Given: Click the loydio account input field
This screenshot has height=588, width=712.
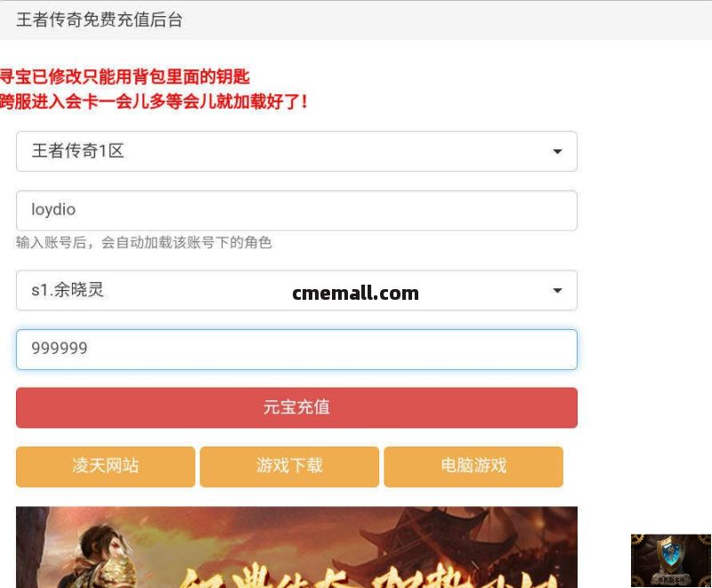Looking at the screenshot, I should point(296,211).
